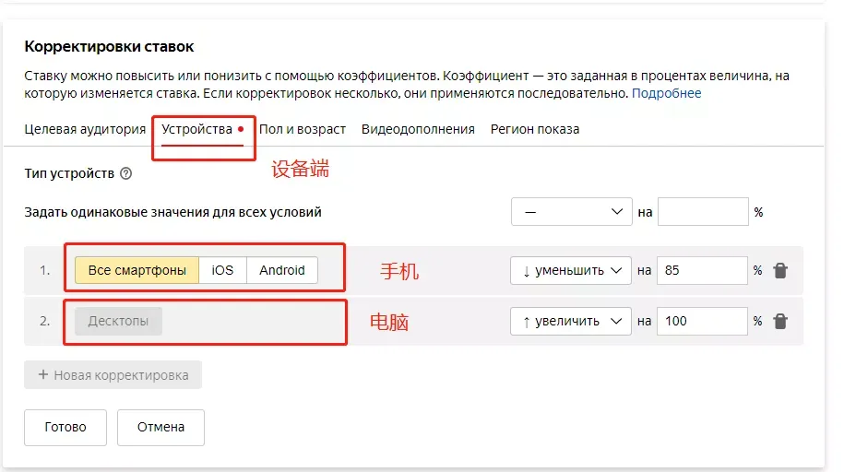
Task: Delete the Десктопы adjustment with trash icon
Action: [780, 321]
